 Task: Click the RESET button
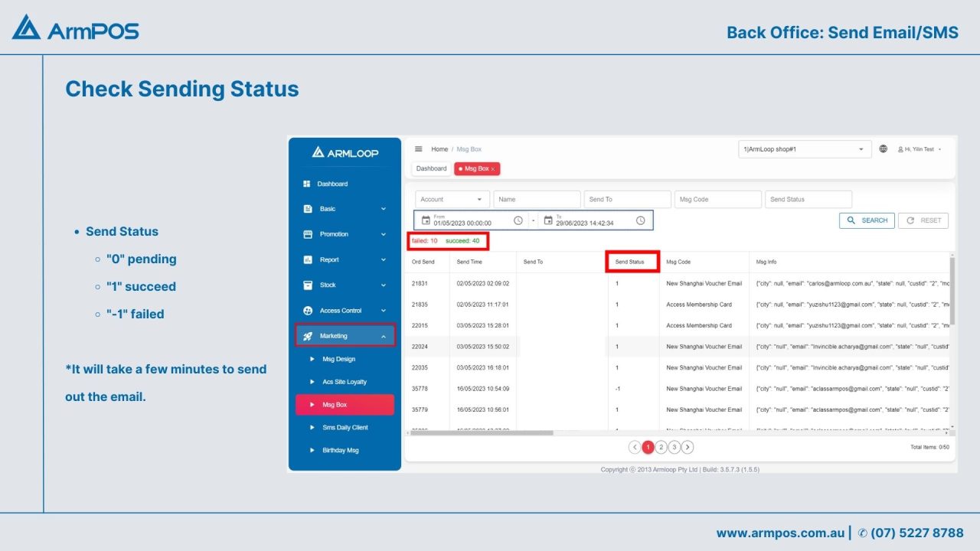click(923, 220)
